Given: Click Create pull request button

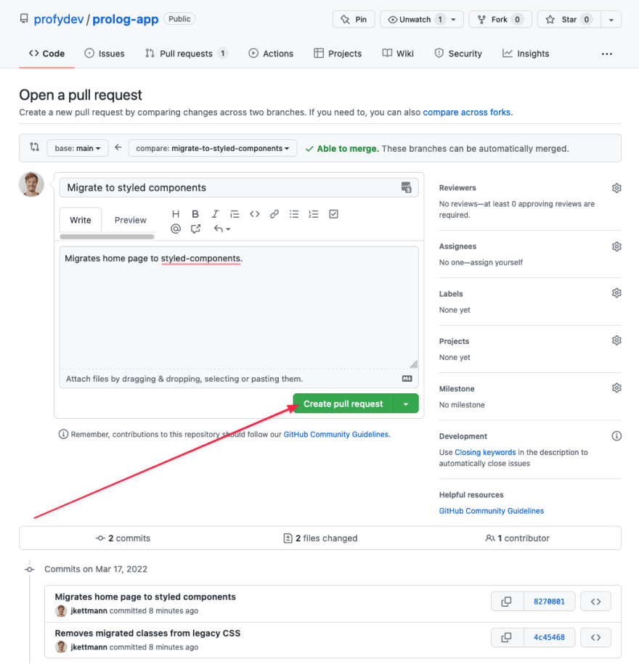Looking at the screenshot, I should [x=343, y=403].
